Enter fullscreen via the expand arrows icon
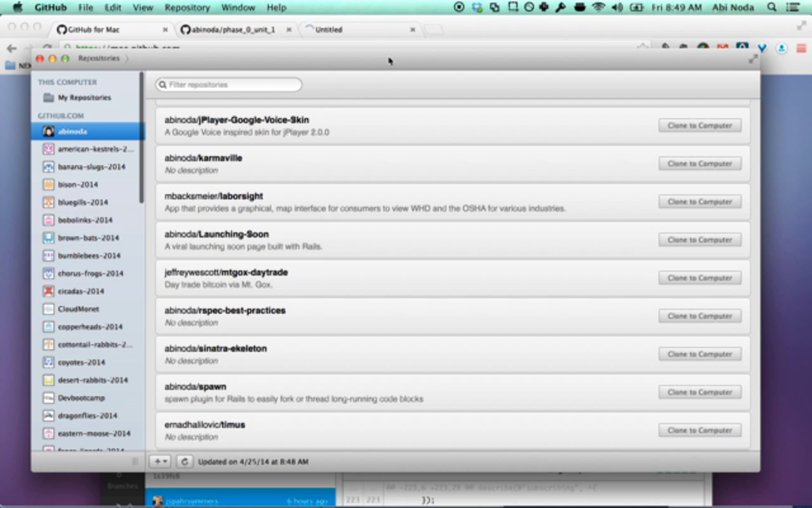812x508 pixels. click(753, 59)
